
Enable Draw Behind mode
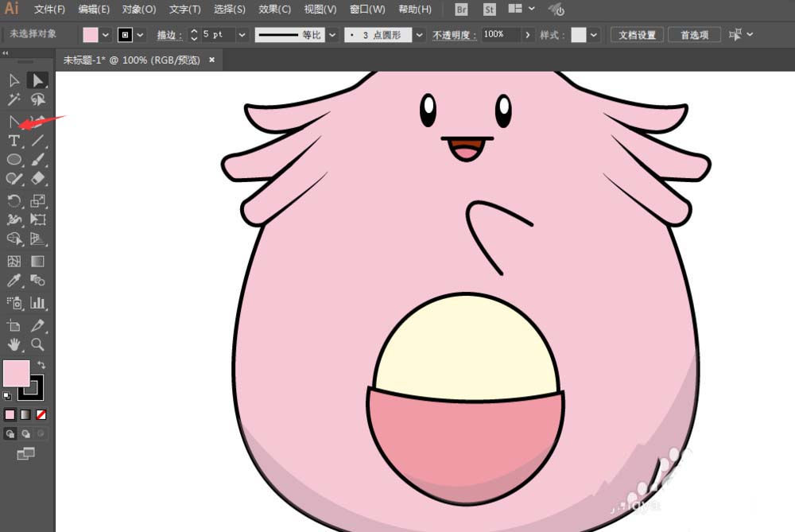click(25, 433)
